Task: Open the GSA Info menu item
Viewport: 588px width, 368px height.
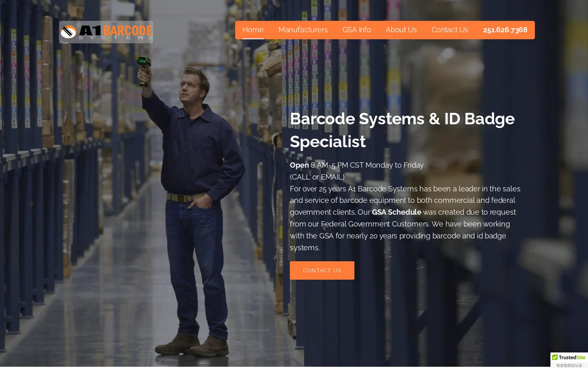Action: click(x=357, y=30)
